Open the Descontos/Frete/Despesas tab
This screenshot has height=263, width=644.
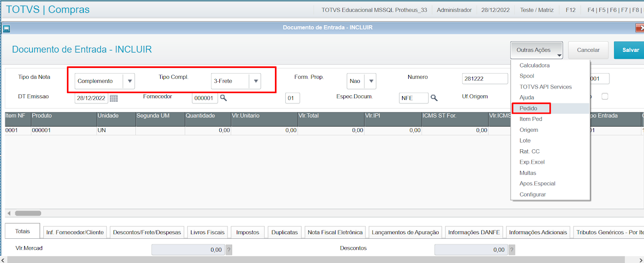coord(147,232)
